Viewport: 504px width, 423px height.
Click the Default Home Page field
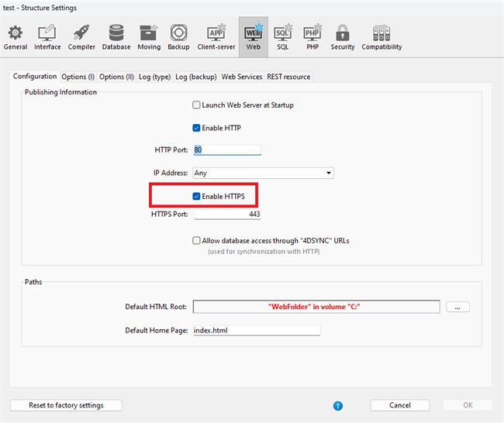pos(256,330)
